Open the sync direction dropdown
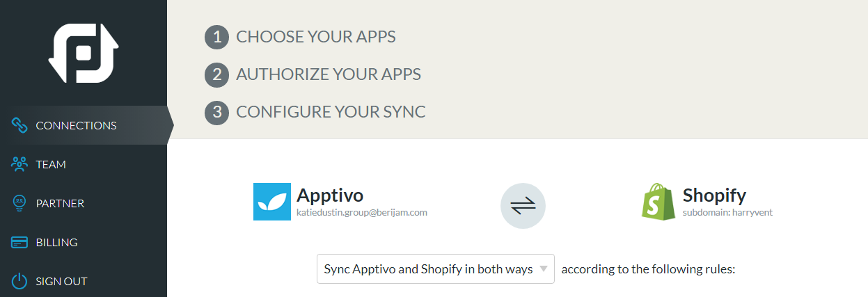The width and height of the screenshot is (868, 297). [x=436, y=268]
